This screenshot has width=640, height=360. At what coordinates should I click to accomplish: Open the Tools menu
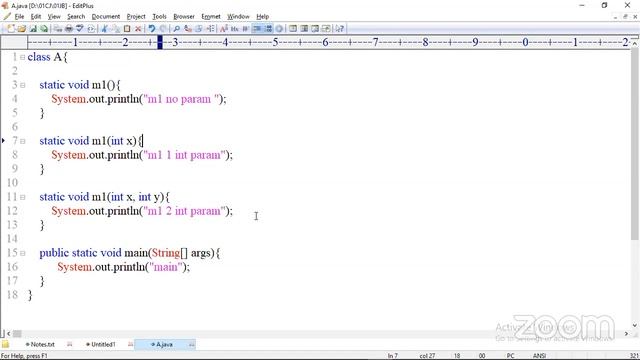159,17
